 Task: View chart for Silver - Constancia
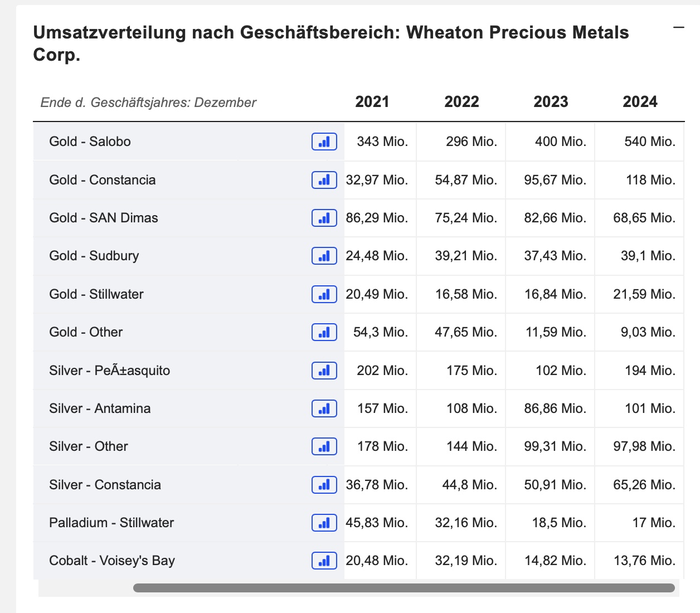coord(324,485)
